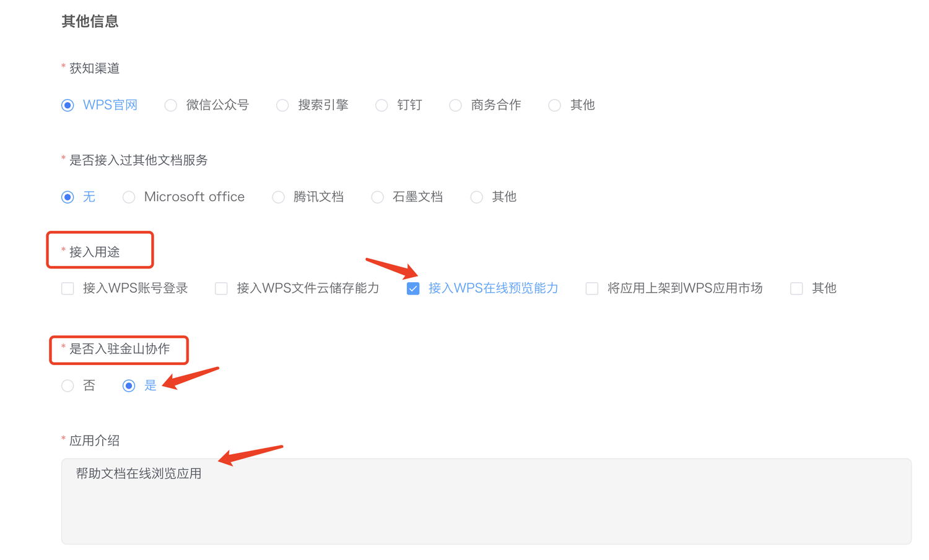Tick 将应用上架到WPS应用市场 checkbox
This screenshot has width=929, height=560.
tap(592, 288)
